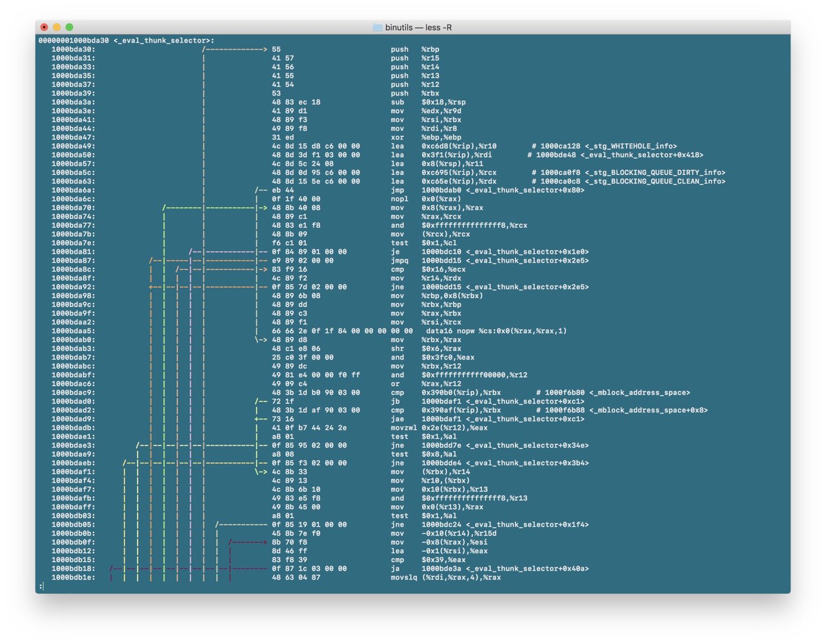Click the "shr" mnemonic
The height and width of the screenshot is (644, 826).
point(398,349)
